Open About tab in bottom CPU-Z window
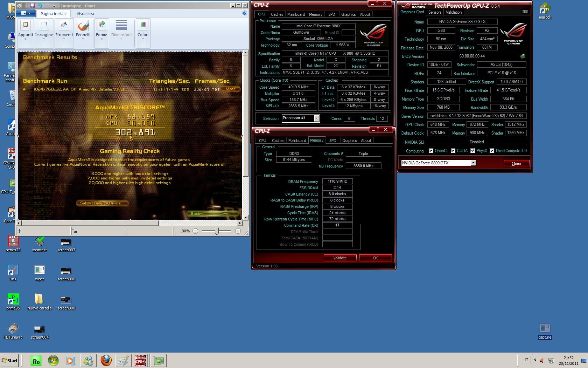 tap(366, 141)
